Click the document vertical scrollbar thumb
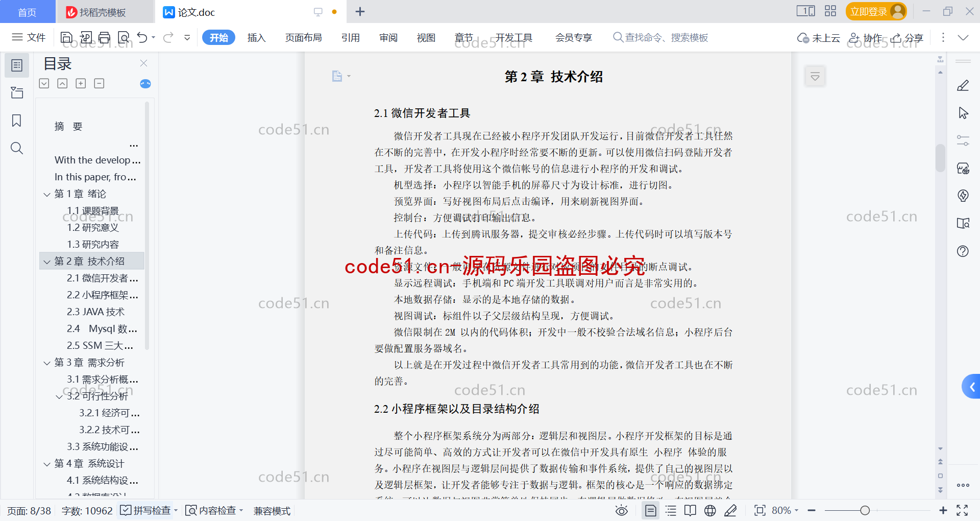This screenshot has height=521, width=980. [x=940, y=158]
